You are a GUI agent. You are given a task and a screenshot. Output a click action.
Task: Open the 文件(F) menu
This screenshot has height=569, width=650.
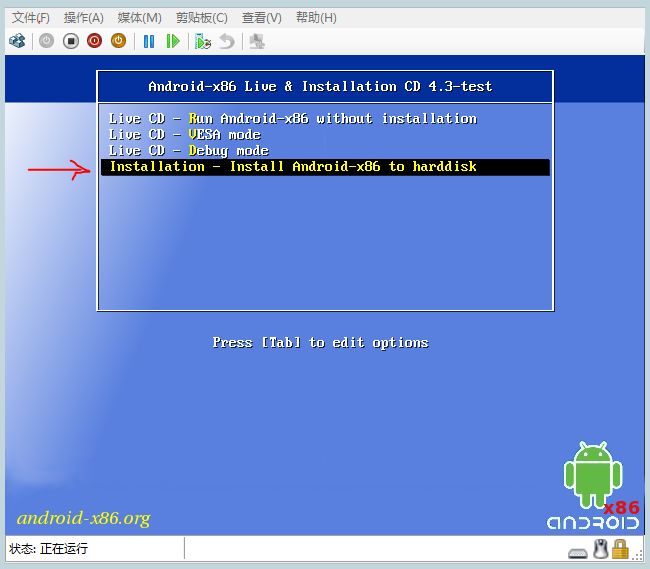[31, 18]
